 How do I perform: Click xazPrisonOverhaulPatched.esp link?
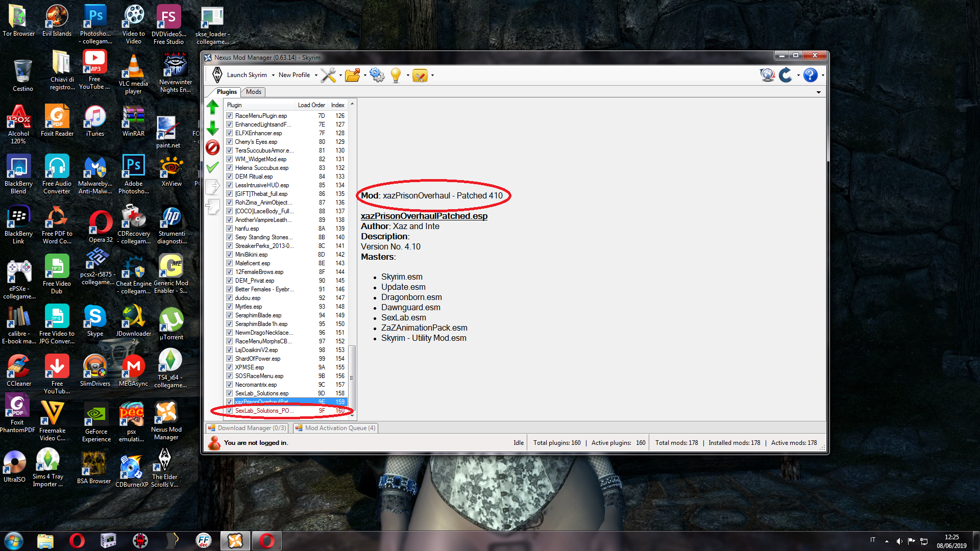[x=424, y=216]
